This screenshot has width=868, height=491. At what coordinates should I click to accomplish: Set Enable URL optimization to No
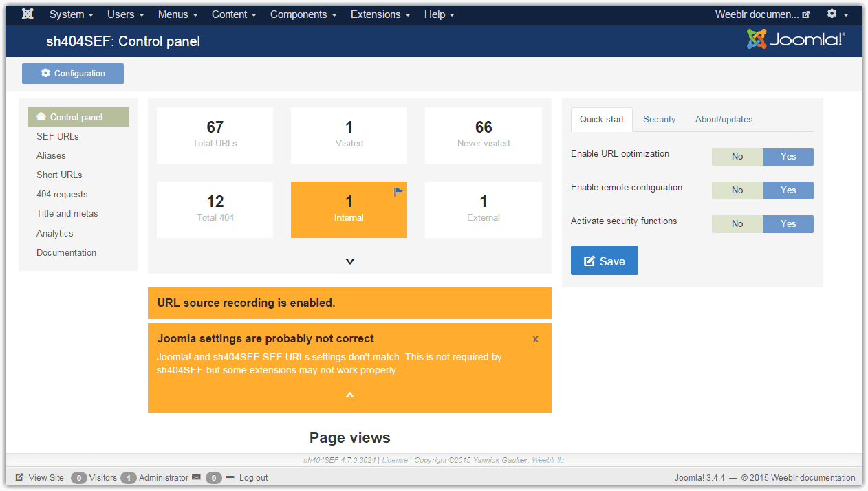737,157
